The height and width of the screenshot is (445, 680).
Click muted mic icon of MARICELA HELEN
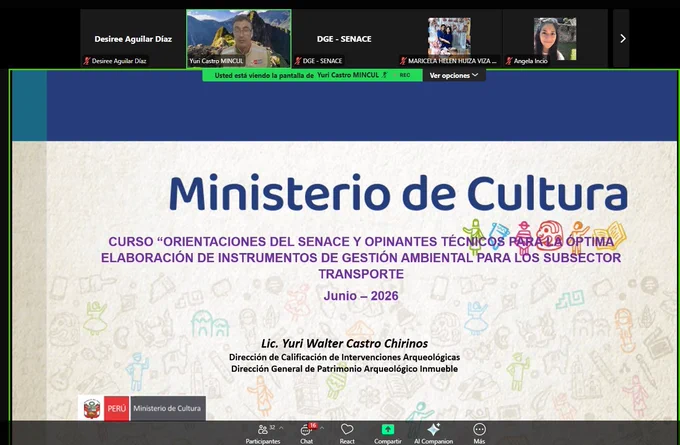click(x=403, y=61)
